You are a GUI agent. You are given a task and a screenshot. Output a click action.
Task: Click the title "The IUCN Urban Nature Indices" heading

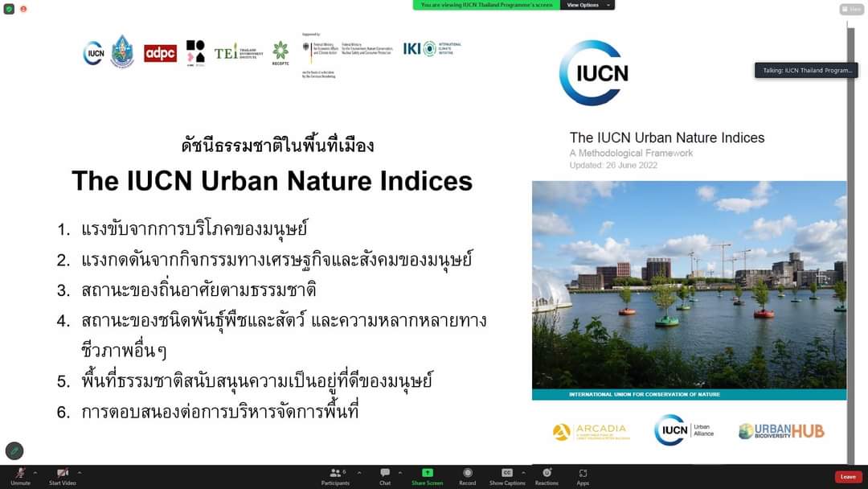[272, 181]
